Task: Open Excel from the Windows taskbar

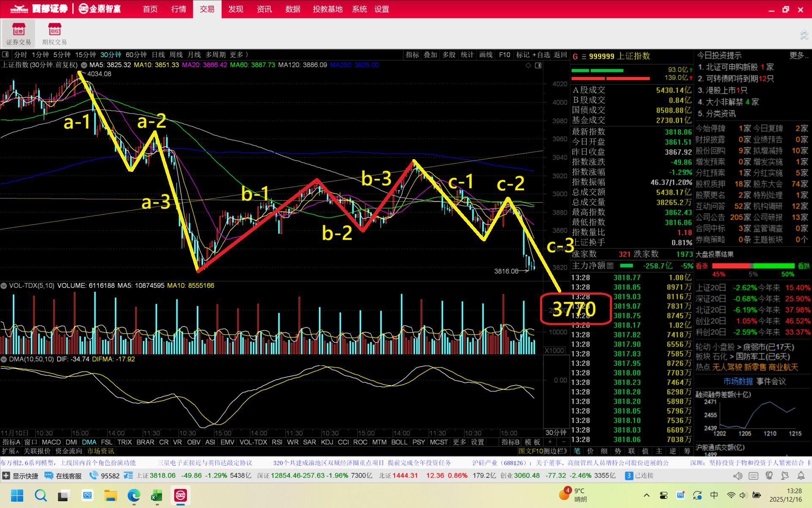Action: (x=157, y=495)
